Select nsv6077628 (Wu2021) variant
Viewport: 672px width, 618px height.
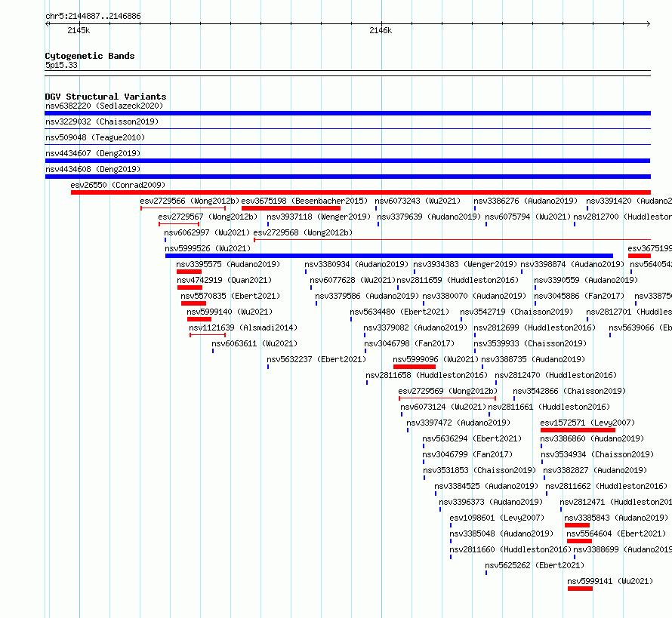click(x=353, y=280)
